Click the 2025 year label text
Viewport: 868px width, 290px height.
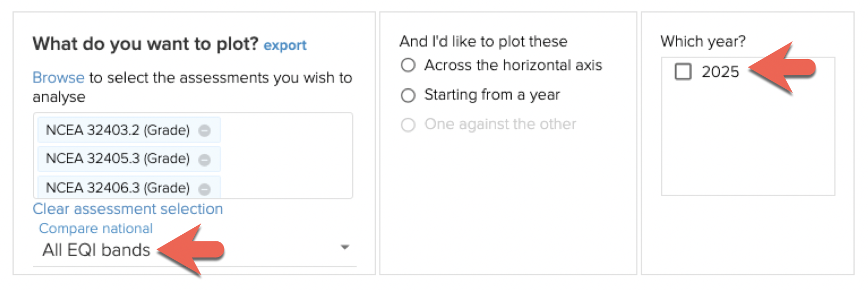click(x=720, y=72)
